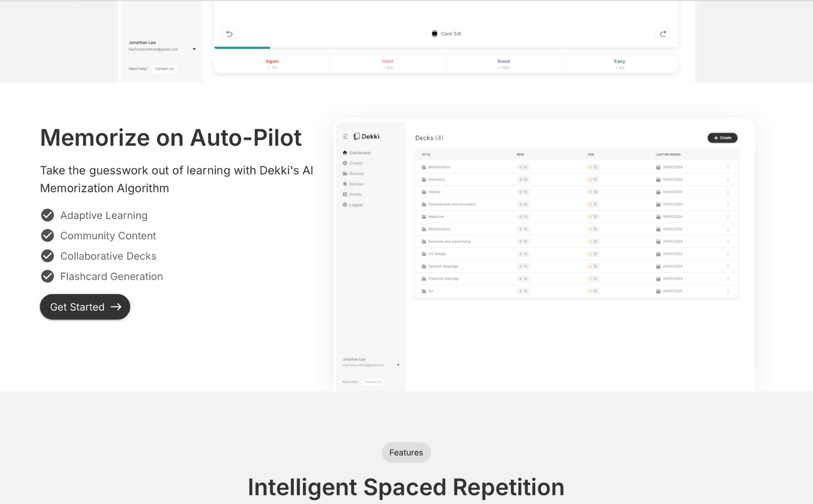This screenshot has height=504, width=813.
Task: Click the LAST REVIEWED column header
Action: [668, 155]
